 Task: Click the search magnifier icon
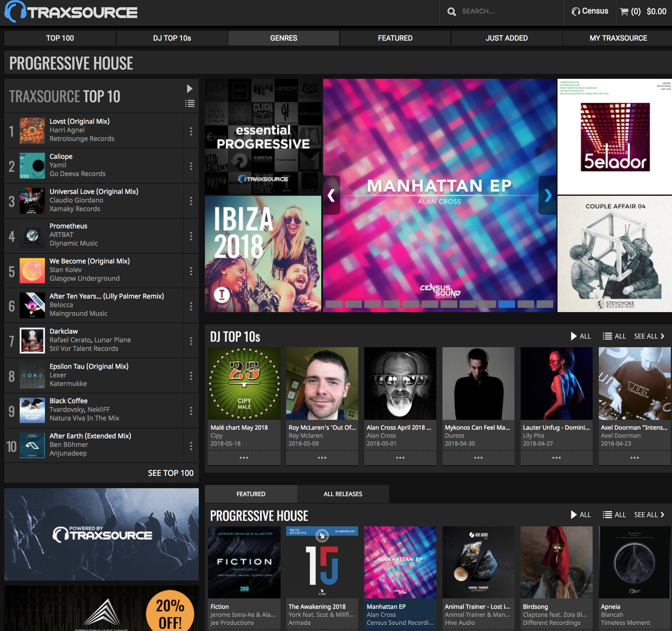pos(451,11)
